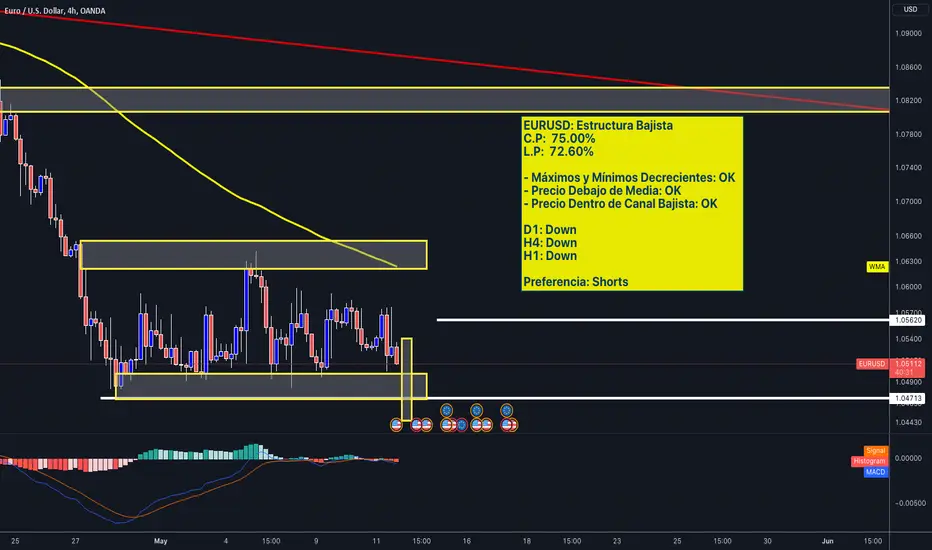This screenshot has height=550, width=932.
Task: Select the yellow EURUSD Estructura Bajista text note
Action: point(632,203)
